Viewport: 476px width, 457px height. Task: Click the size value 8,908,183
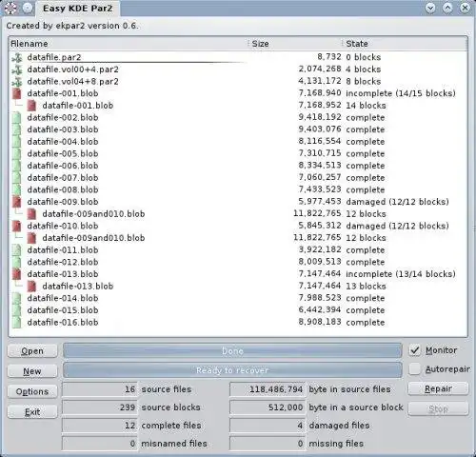click(x=320, y=322)
